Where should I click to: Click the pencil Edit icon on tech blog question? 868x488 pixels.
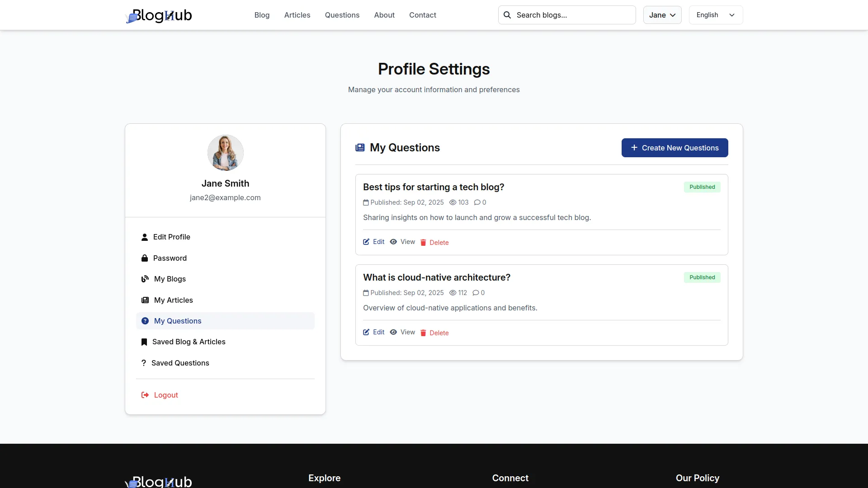coord(366,242)
